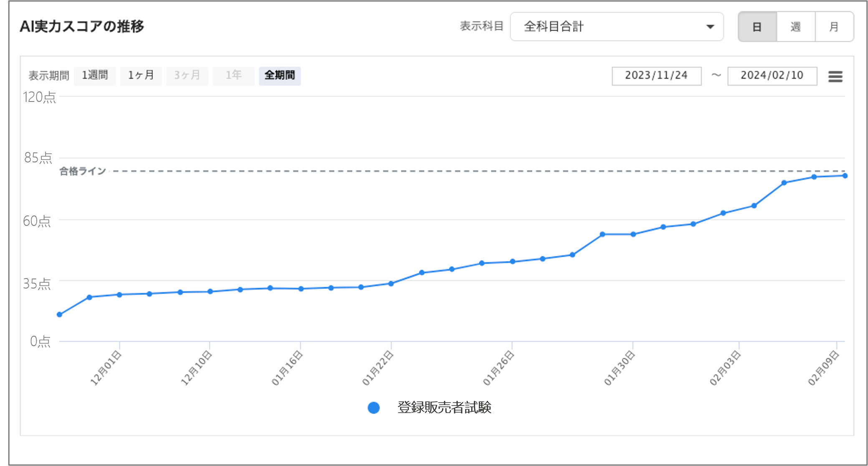The image size is (868, 466).
Task: Click the start date field 2023/11/24
Action: [656, 76]
